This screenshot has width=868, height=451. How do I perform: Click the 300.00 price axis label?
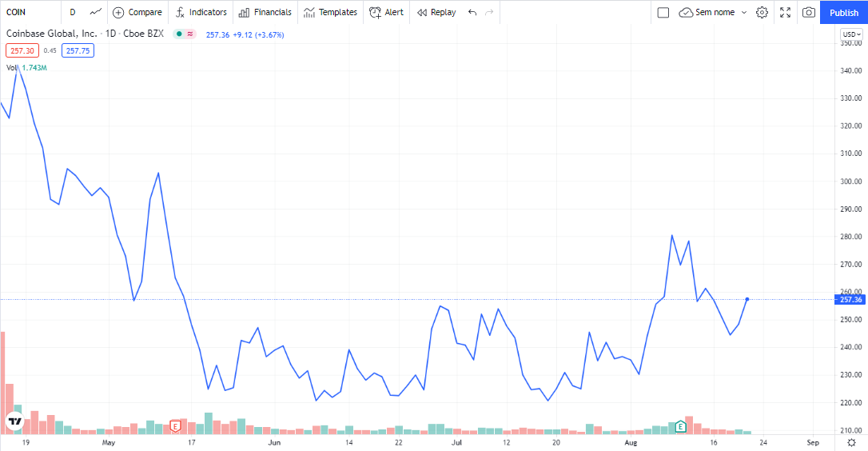(x=851, y=182)
